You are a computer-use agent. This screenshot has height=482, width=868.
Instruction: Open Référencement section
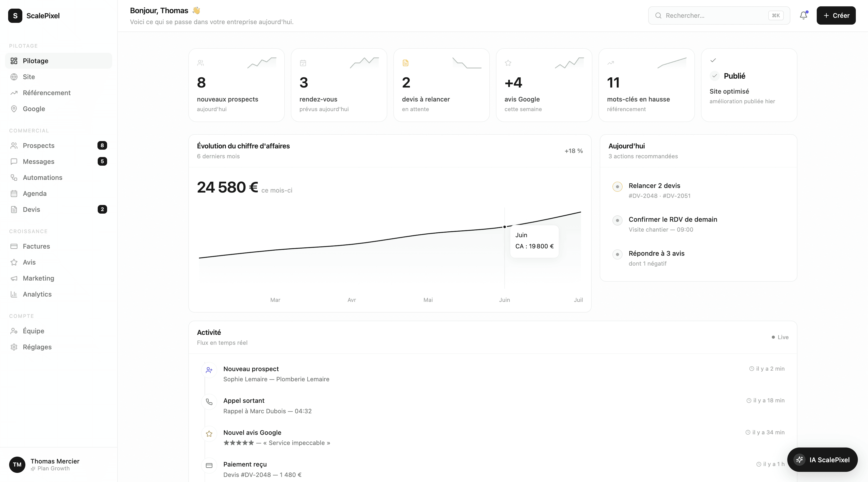pos(59,93)
